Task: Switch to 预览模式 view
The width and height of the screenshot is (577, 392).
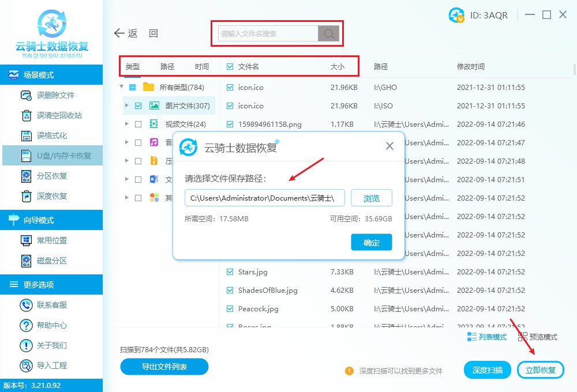Action: tap(541, 337)
